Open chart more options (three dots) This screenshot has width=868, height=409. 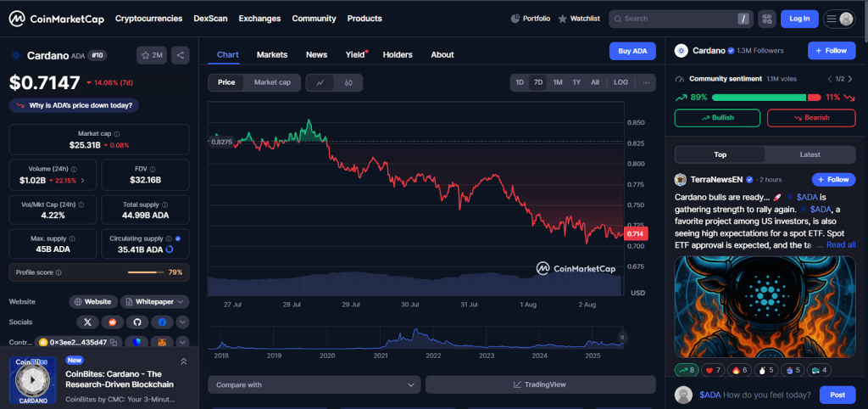tap(646, 82)
